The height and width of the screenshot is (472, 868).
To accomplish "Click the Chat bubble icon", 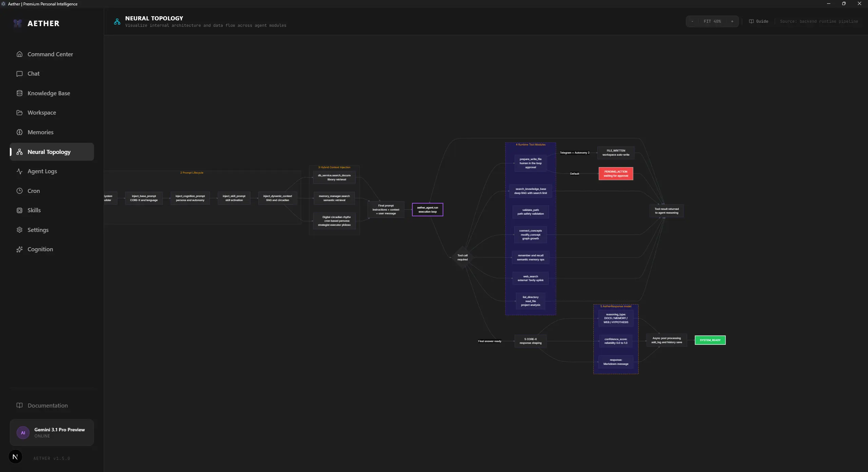I will click(20, 74).
